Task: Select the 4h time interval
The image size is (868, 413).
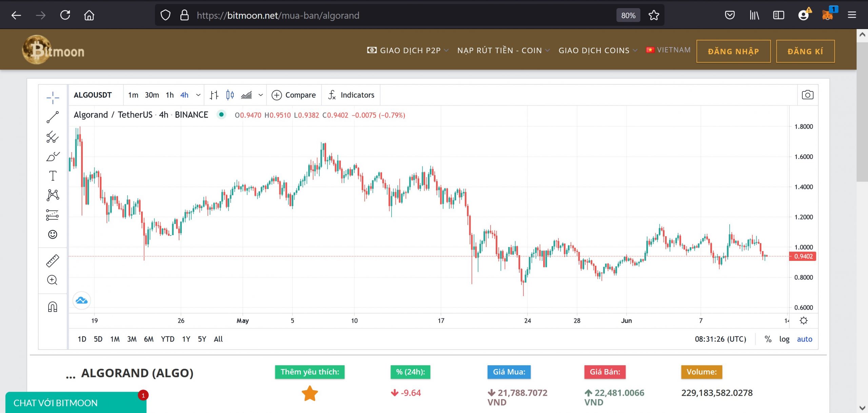Action: (x=184, y=95)
